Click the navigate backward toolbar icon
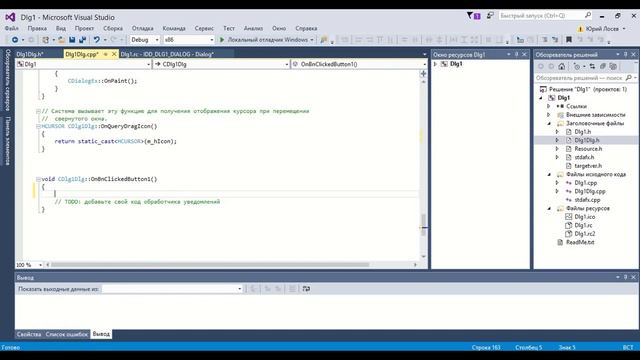This screenshot has height=360, width=640. [15, 40]
